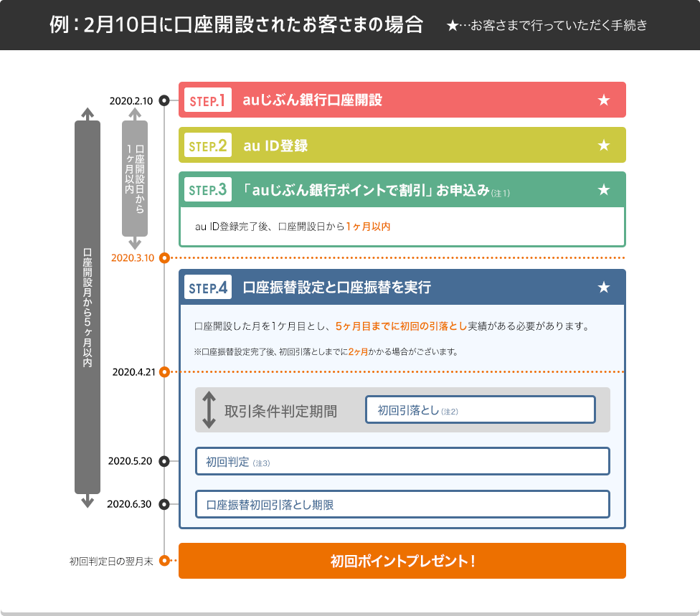Click the star icon in the STEP.1 bar
The height and width of the screenshot is (616, 700).
point(604,100)
